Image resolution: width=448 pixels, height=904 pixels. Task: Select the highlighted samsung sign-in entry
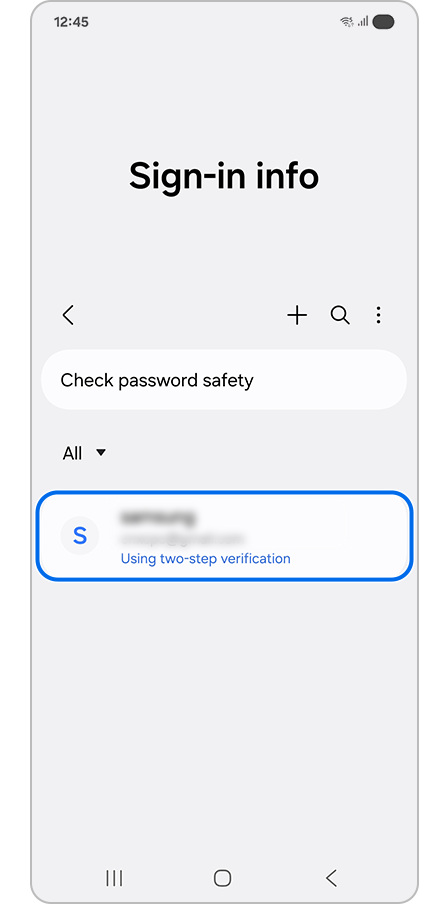pos(224,536)
